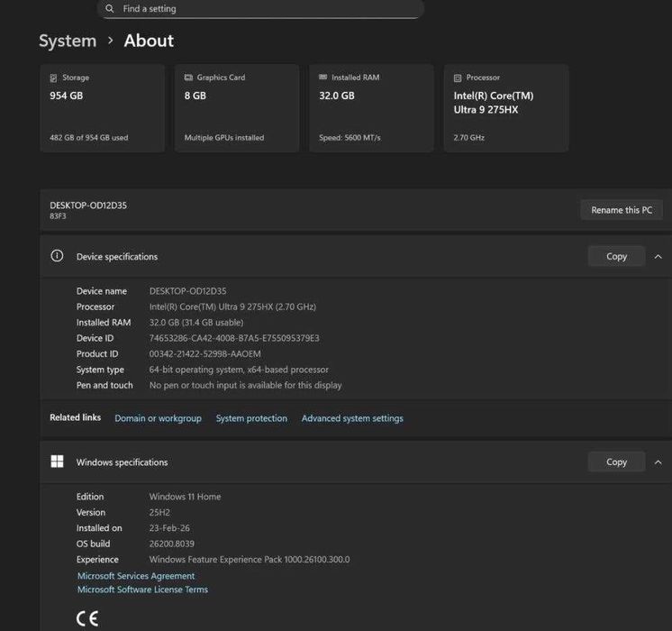Open the 954 GB storage card
The width and height of the screenshot is (672, 631).
pos(103,108)
